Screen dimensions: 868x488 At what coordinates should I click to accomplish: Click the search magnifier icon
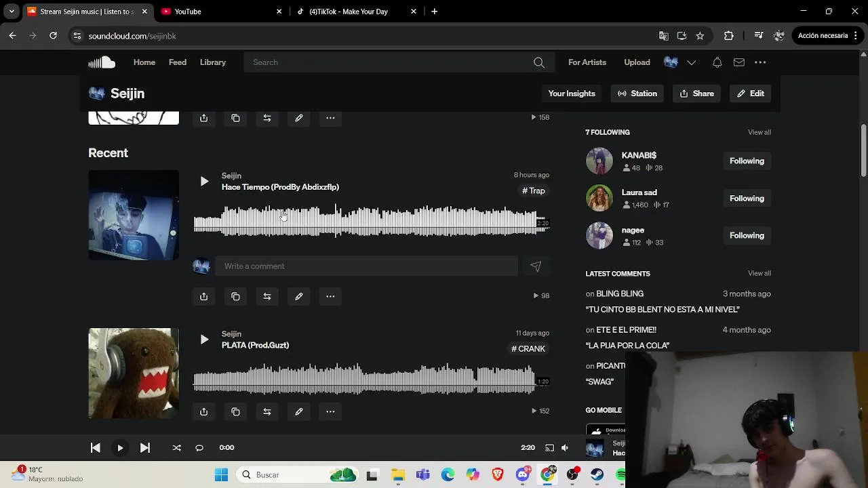coord(539,62)
